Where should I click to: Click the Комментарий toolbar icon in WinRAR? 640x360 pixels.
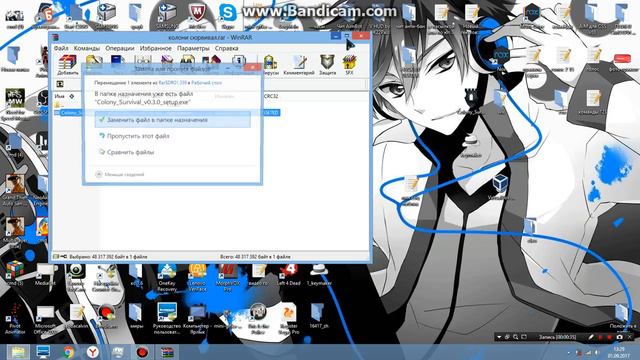coord(299,64)
